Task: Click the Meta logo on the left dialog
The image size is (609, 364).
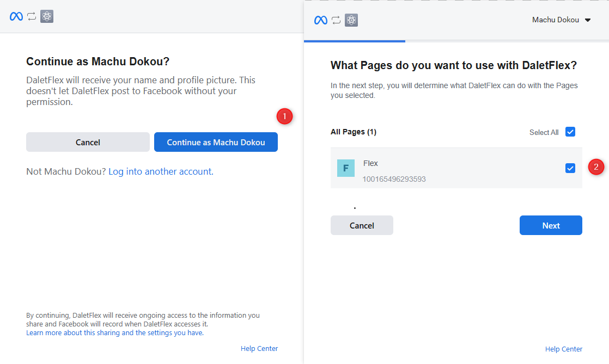Action: point(16,16)
